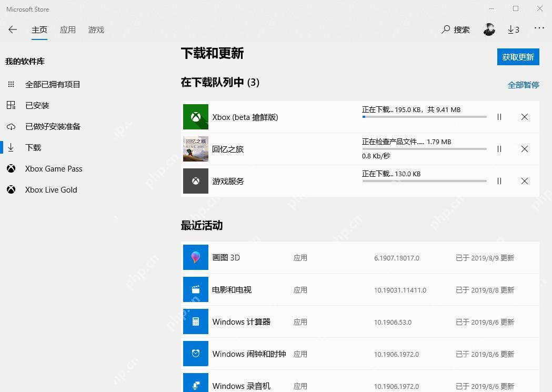Click the 0.8 Kb/秒 speed text

[376, 156]
